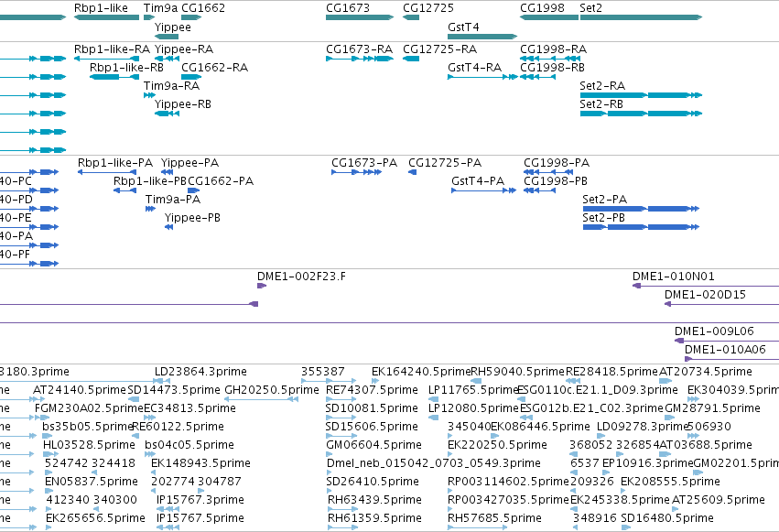Select transcript Set2-RA
This screenshot has height=532, width=779.
click(x=641, y=95)
